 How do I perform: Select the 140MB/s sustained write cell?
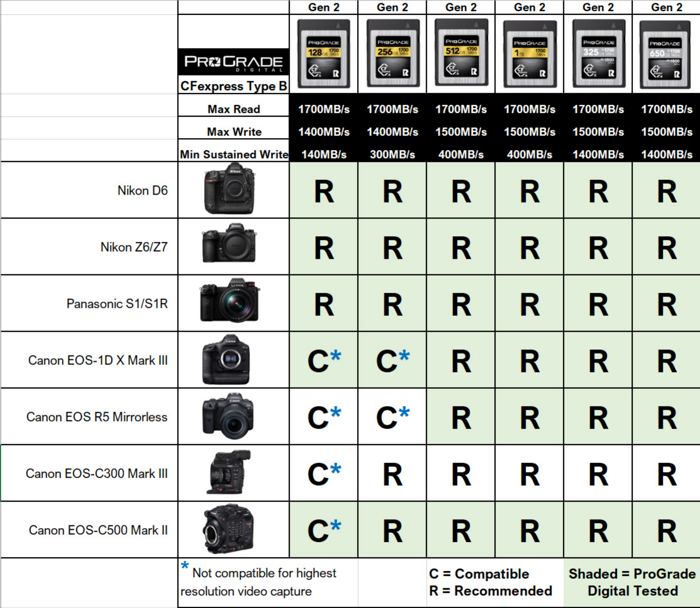[x=324, y=154]
